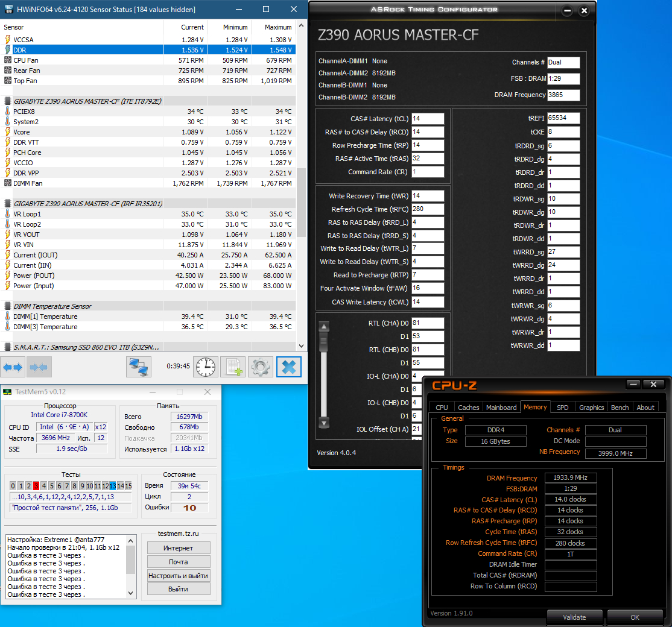Open the Caches tab in CPU-Z
The height and width of the screenshot is (627, 672).
pos(469,408)
